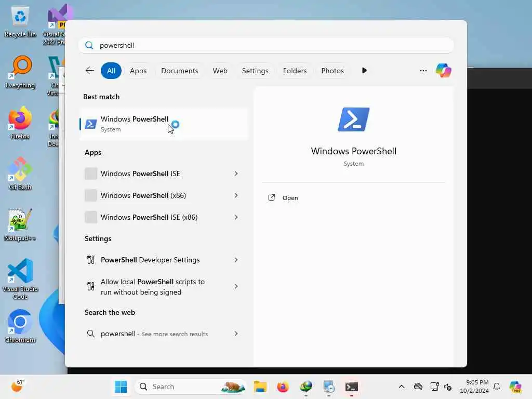532x399 pixels.
Task: Click web search magnifier icon for powershell
Action: coord(90,334)
